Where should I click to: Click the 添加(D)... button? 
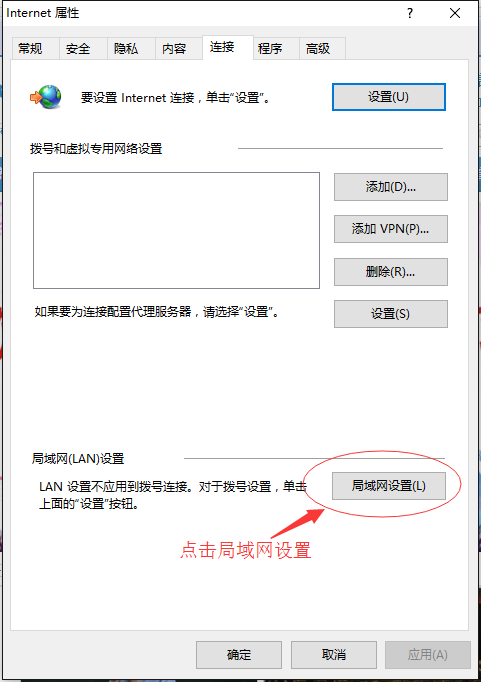point(391,187)
